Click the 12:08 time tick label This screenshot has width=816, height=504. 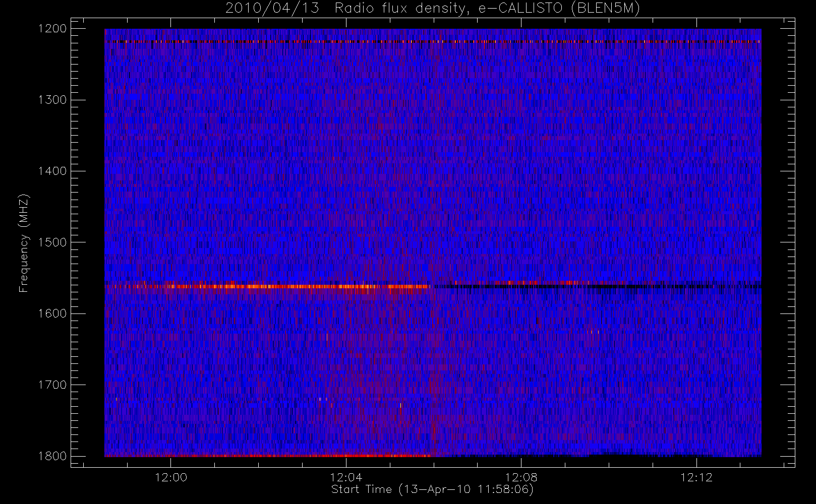521,477
